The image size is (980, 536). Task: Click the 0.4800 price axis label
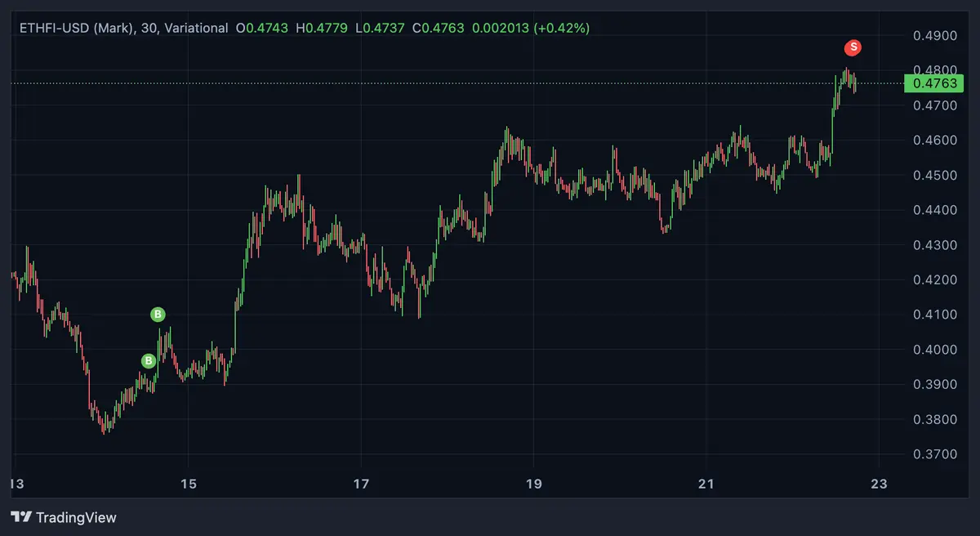click(x=936, y=70)
